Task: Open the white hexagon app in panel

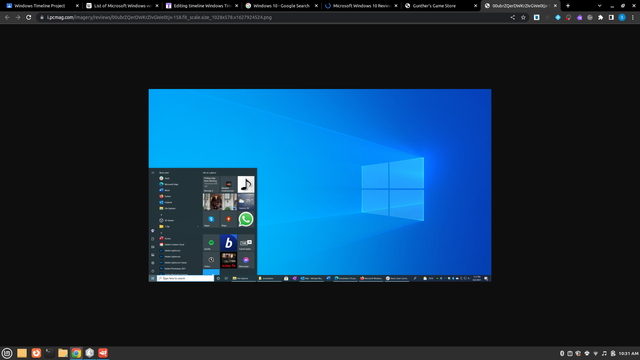Action: pyautogui.click(x=90, y=353)
